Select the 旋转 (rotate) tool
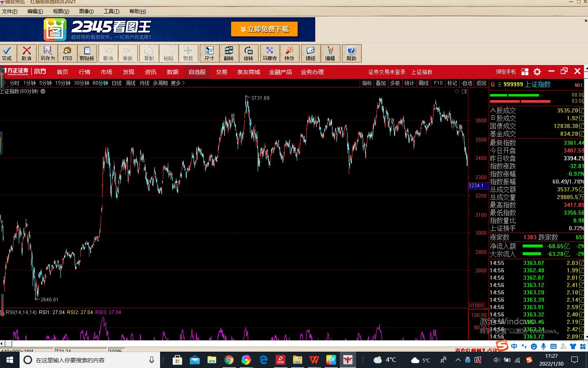 pyautogui.click(x=249, y=54)
